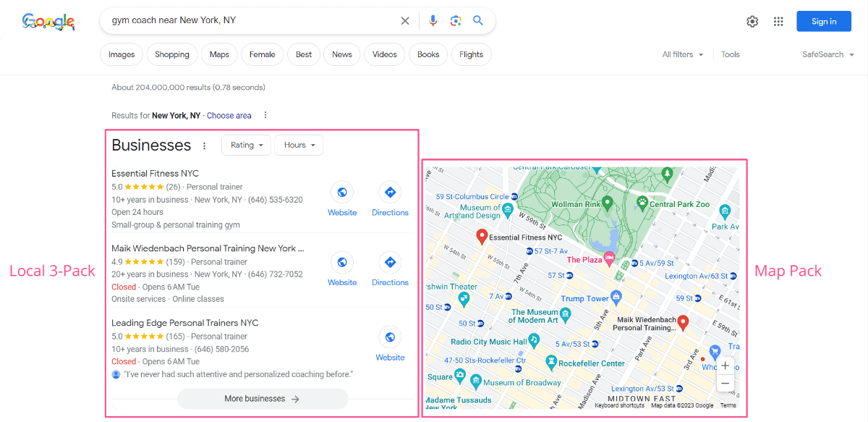Screen dimensions: 868x422
Task: Open the Tools option
Action: tap(731, 54)
